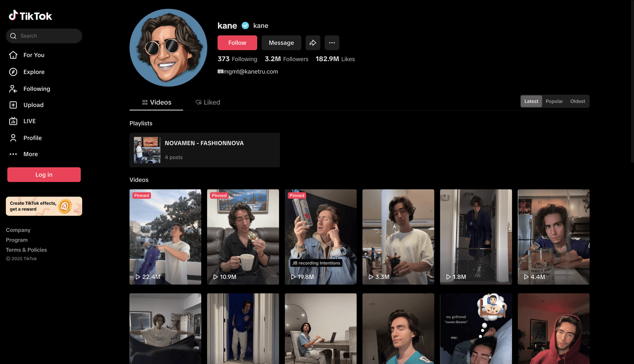The image size is (634, 364).
Task: Click the Search input field
Action: [x=47, y=36]
